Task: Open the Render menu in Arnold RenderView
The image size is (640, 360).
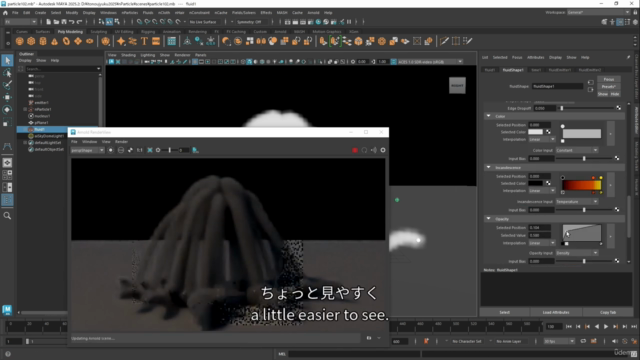Action: click(121, 142)
